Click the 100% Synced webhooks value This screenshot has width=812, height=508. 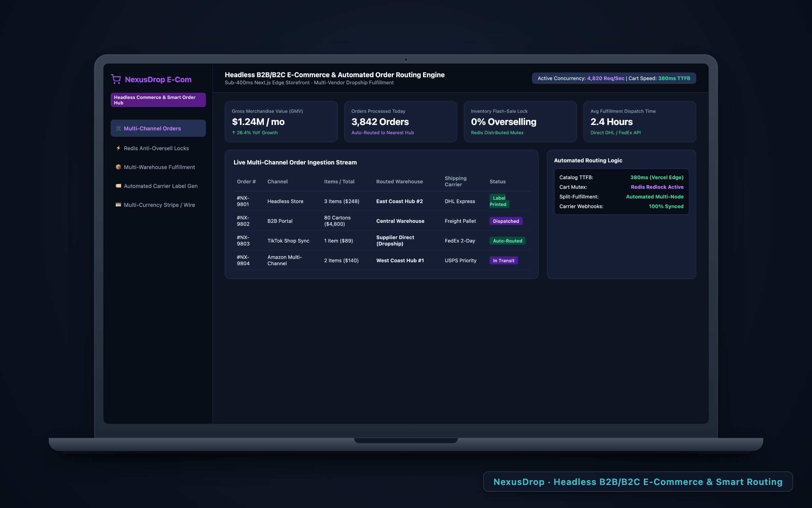[666, 206]
